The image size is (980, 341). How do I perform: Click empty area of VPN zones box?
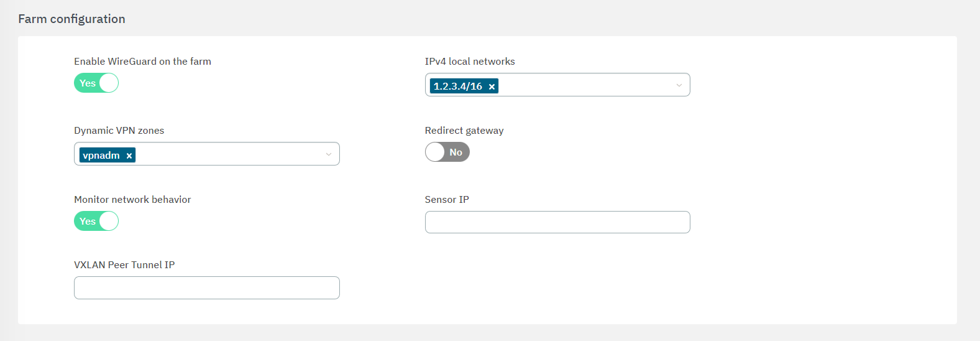click(x=230, y=154)
